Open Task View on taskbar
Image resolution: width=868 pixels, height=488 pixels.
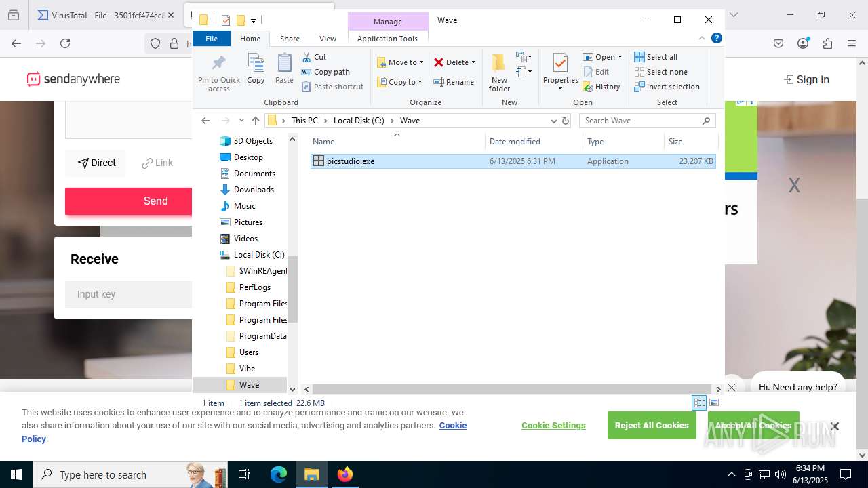click(x=244, y=474)
